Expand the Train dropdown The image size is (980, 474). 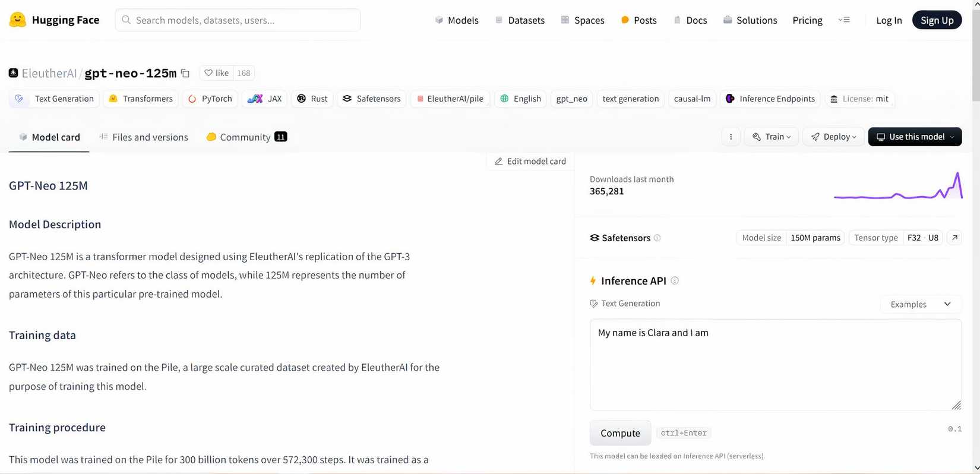pos(771,137)
